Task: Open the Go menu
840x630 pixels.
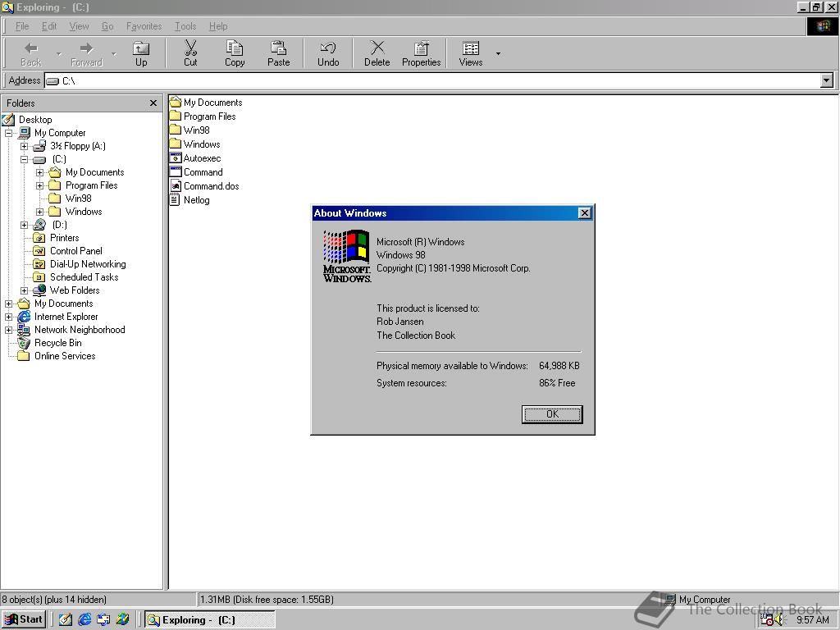Action: click(x=107, y=26)
